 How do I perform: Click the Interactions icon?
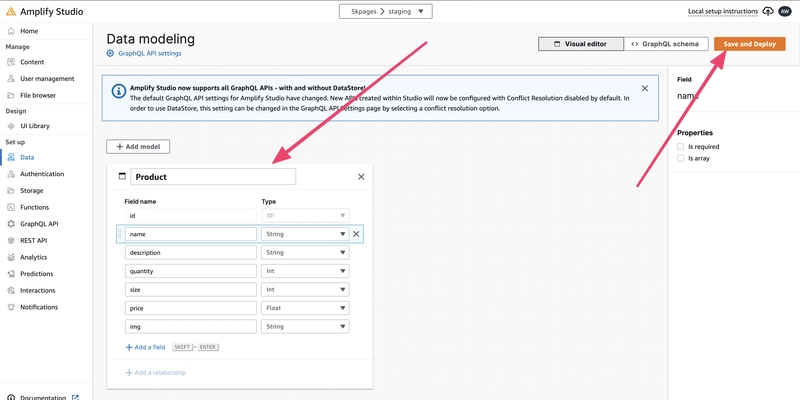pyautogui.click(x=11, y=290)
